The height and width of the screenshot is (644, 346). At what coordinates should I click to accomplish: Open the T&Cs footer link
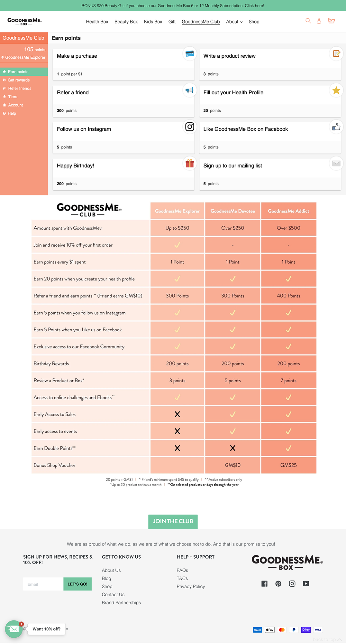(182, 578)
